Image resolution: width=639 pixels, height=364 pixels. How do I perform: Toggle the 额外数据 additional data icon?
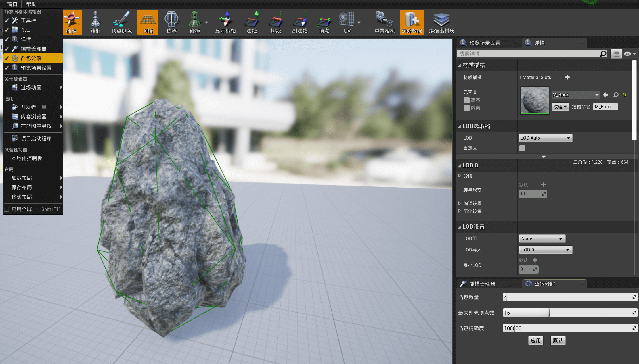click(x=412, y=22)
